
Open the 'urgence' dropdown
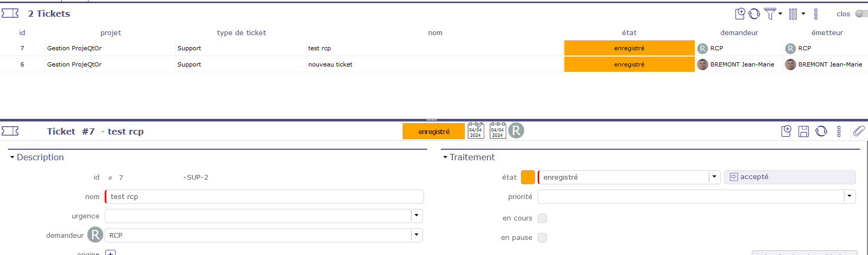point(416,216)
